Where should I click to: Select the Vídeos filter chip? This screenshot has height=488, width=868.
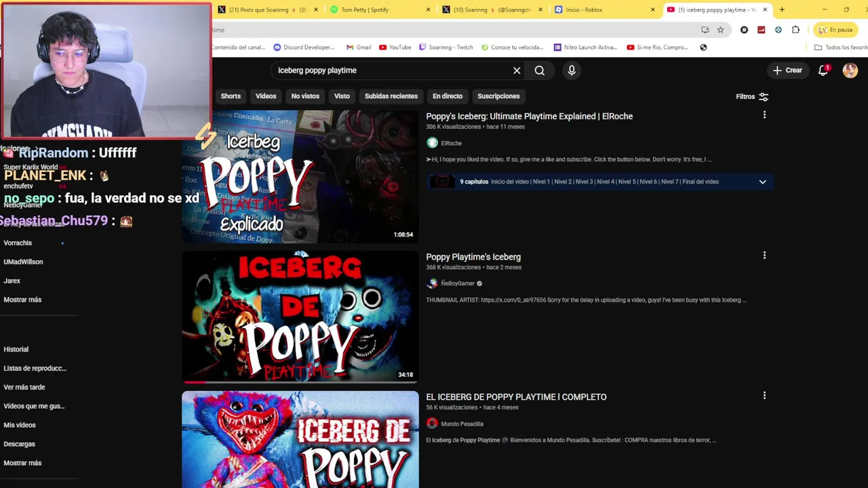tap(266, 96)
